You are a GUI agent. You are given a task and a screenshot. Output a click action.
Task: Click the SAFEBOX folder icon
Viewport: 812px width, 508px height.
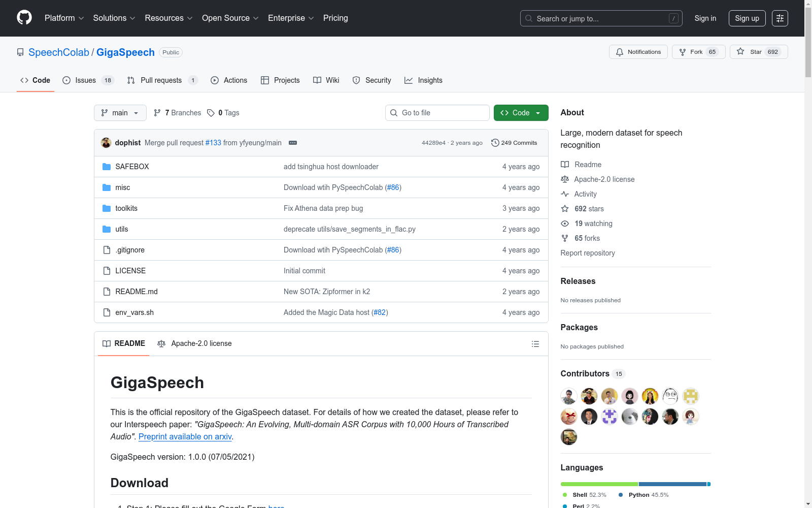tap(107, 167)
